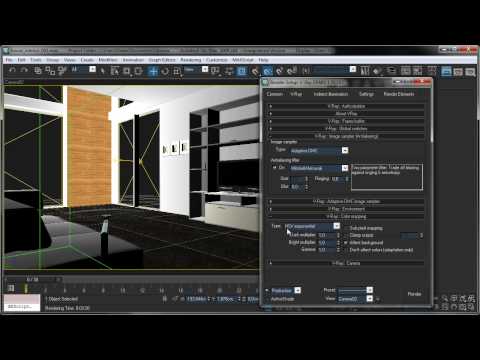
Task: Open the MAXScript menu
Action: click(x=243, y=60)
